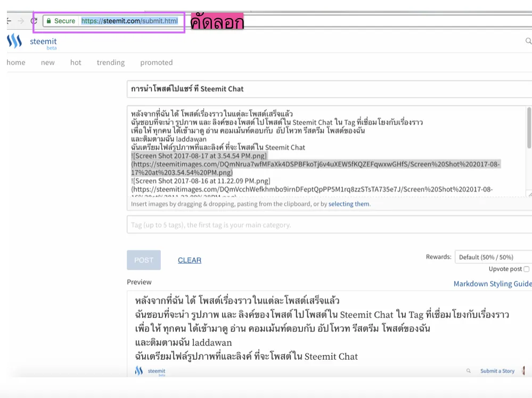Click the 'Screen Shot 2017-08-16 at 11.22.09 PM.png' line

click(201, 181)
